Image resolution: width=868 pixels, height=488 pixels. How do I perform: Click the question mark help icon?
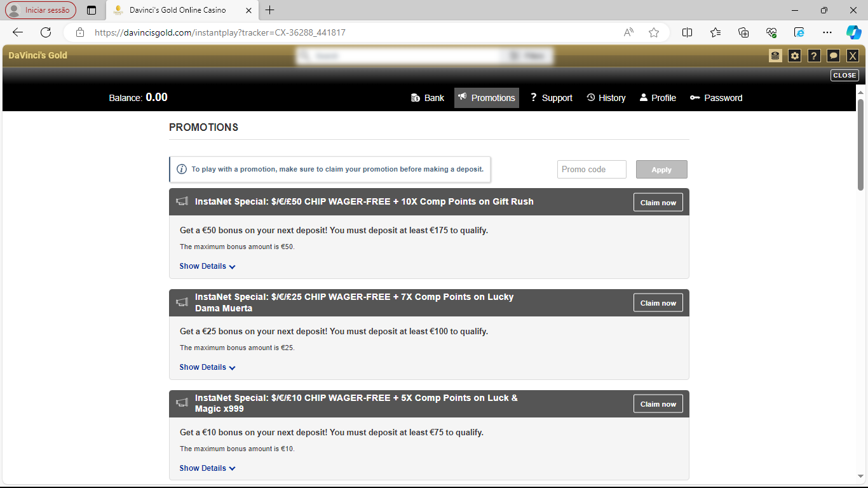[814, 56]
